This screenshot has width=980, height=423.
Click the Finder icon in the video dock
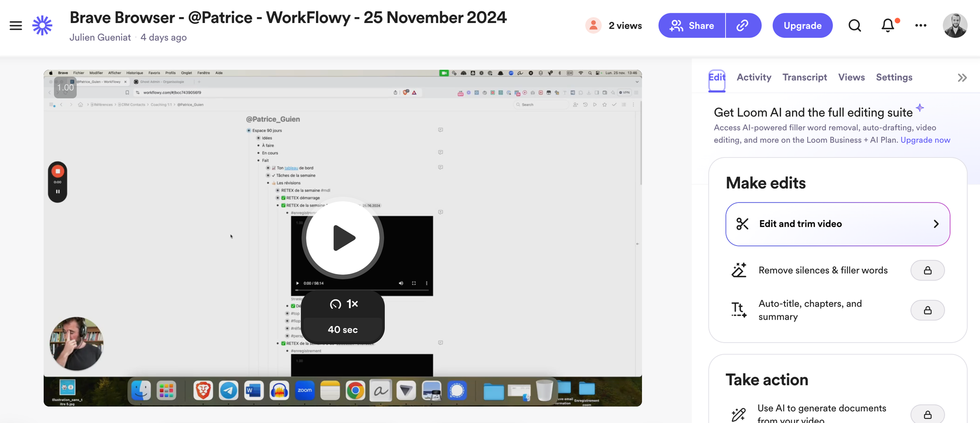coord(141,391)
